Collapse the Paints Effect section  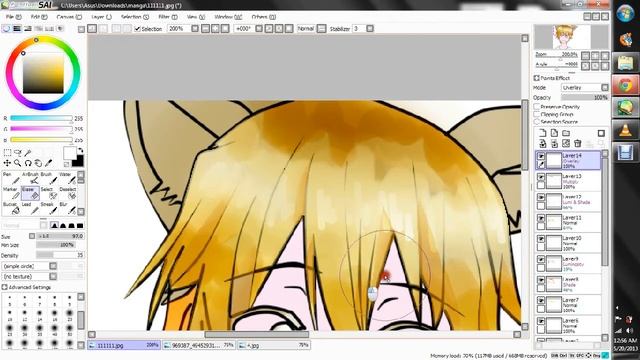click(536, 78)
